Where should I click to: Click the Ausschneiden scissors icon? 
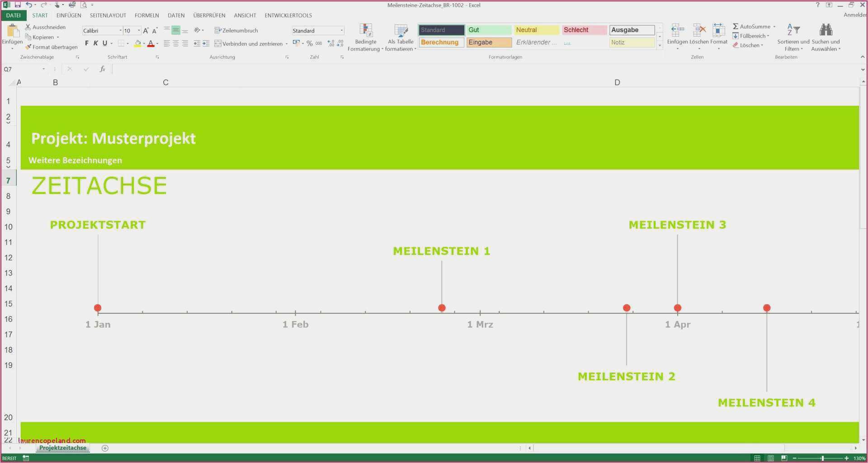pyautogui.click(x=28, y=27)
